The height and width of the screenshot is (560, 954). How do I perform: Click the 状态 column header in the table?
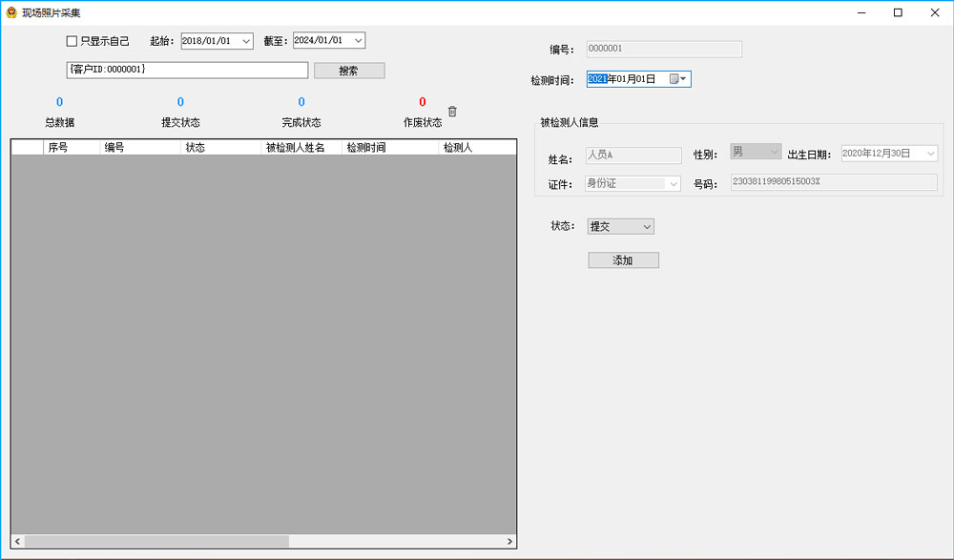pos(219,148)
